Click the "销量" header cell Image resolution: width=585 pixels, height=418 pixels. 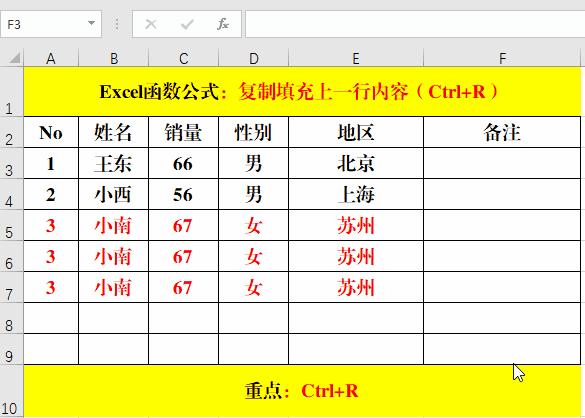point(183,132)
